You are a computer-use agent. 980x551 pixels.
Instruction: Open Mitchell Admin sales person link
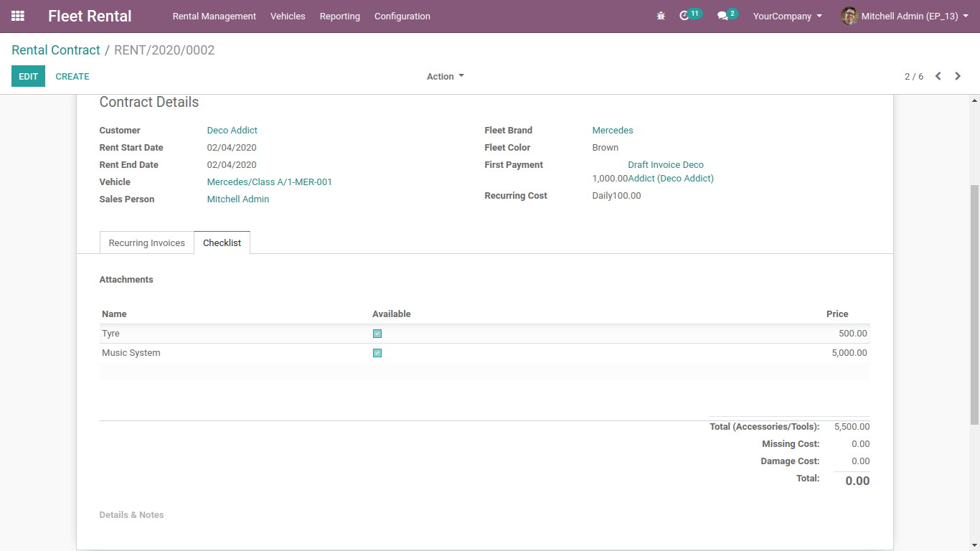click(238, 199)
